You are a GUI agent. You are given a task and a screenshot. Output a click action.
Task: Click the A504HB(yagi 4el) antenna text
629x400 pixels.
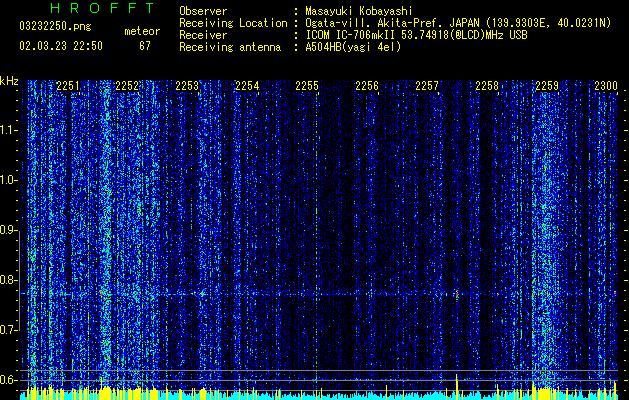tap(353, 47)
